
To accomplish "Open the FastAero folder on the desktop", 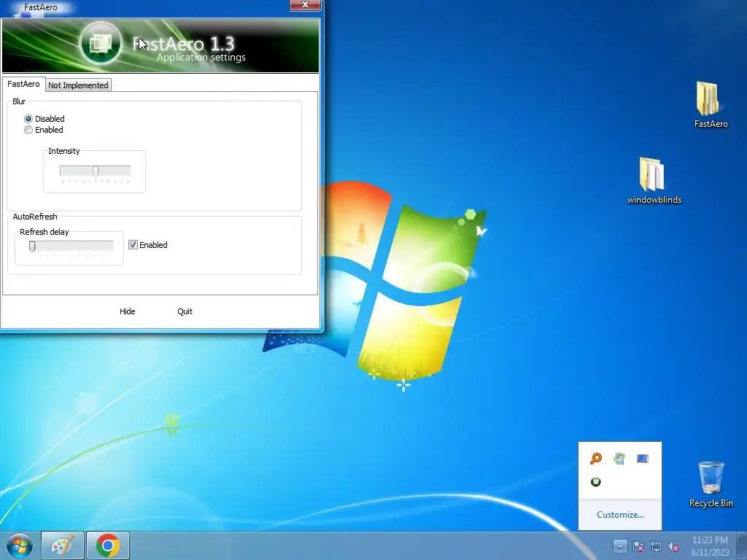I will point(711,105).
